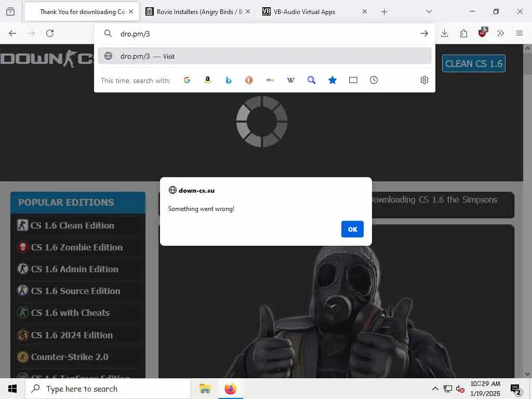
Task: Go back with the back arrow
Action: [x=12, y=33]
